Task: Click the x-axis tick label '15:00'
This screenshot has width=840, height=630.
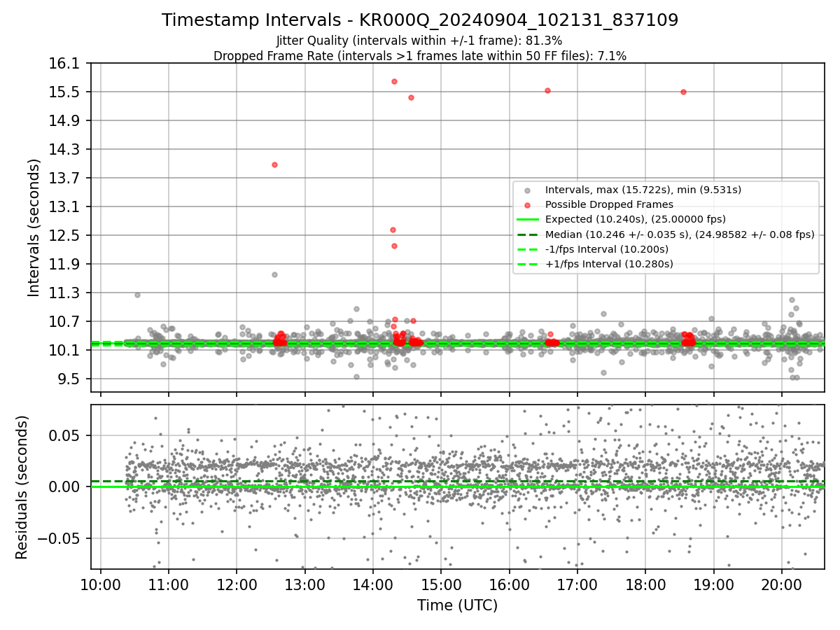Action: [441, 584]
